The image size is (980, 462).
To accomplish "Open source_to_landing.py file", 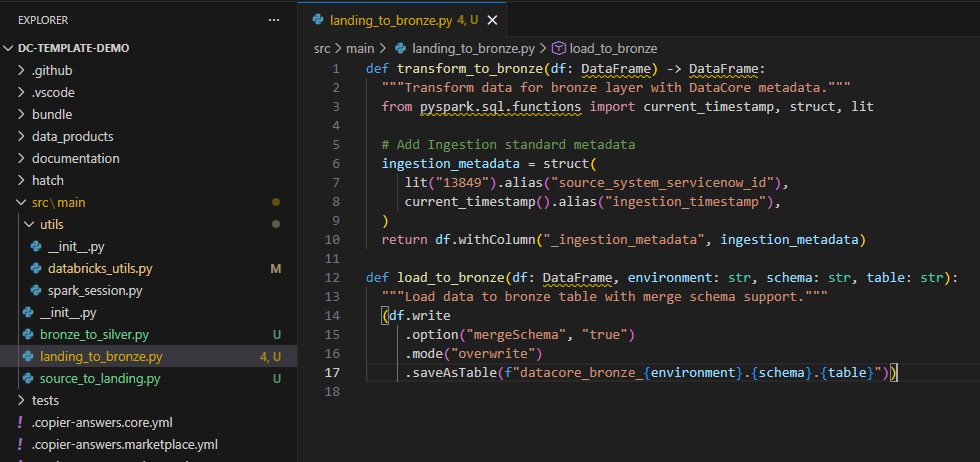I will click(x=100, y=379).
